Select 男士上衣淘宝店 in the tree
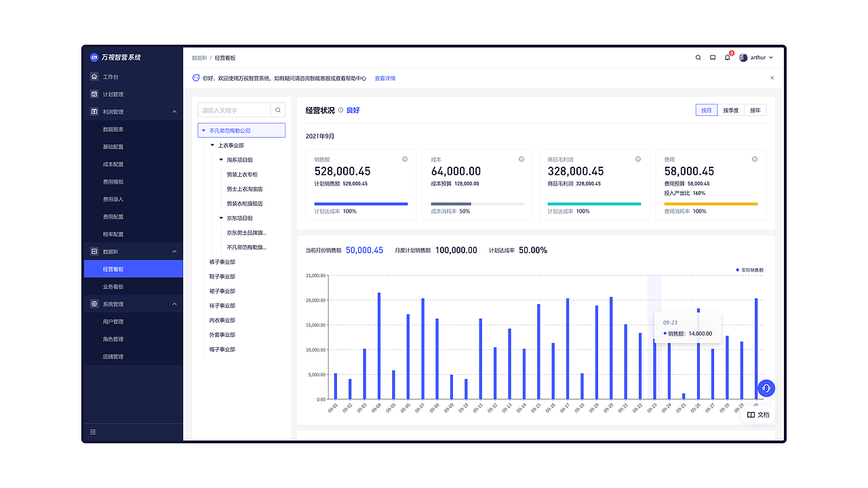Viewport: 868px width, 488px height. click(245, 189)
